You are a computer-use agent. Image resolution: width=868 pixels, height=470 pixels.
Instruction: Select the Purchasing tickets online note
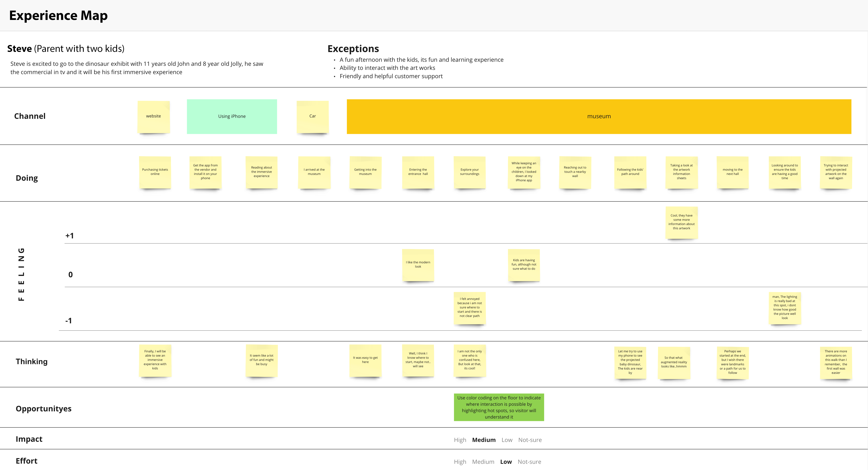pyautogui.click(x=155, y=172)
